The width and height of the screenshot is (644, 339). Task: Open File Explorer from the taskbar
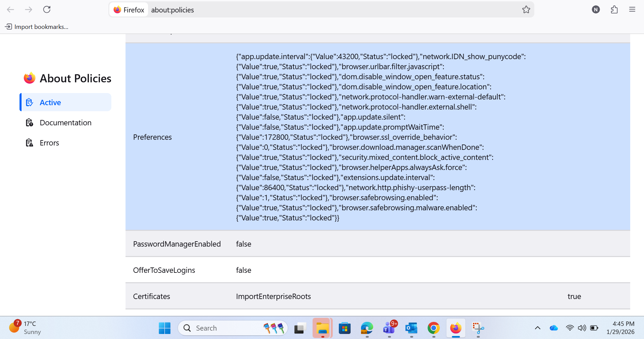[322, 328]
